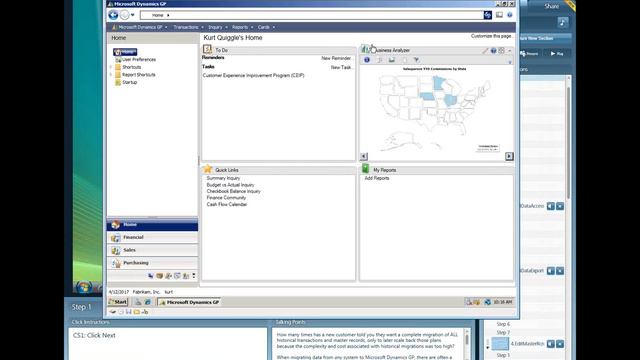Expand the Report Shortcuts folder node
The height and width of the screenshot is (360, 640).
111,75
